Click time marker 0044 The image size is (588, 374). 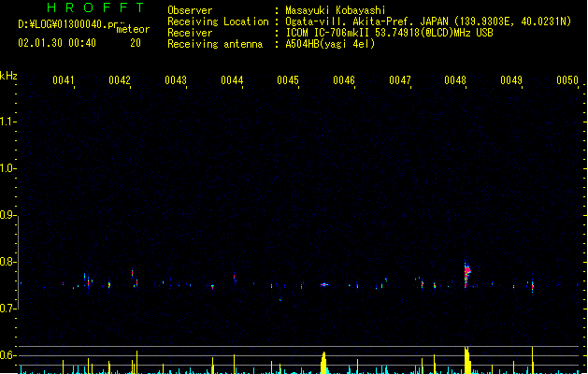tap(232, 80)
